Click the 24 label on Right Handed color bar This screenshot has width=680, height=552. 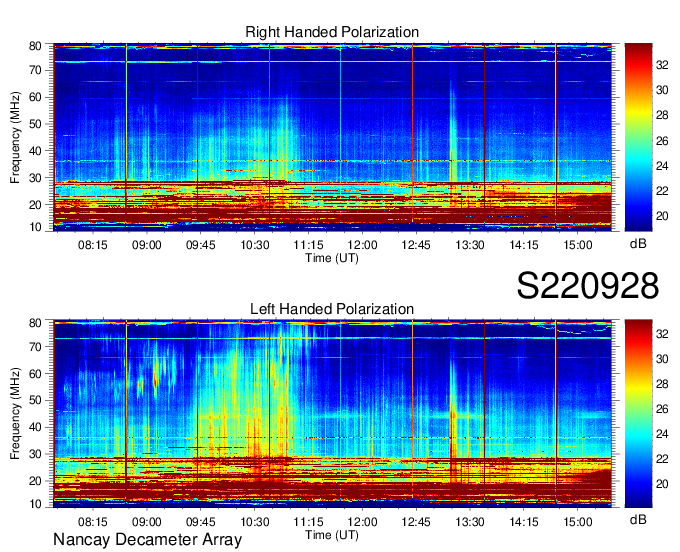(x=662, y=166)
